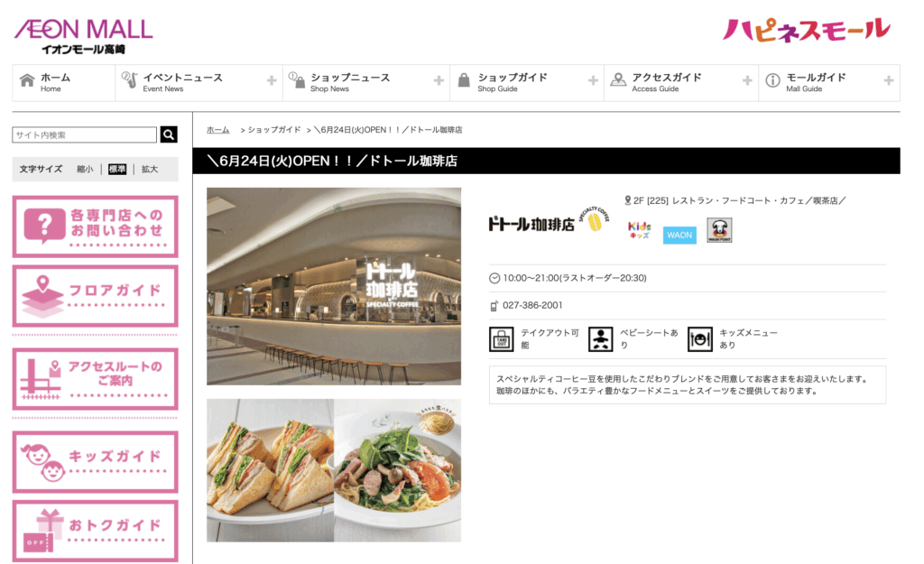Set text size to 拡大

[150, 169]
